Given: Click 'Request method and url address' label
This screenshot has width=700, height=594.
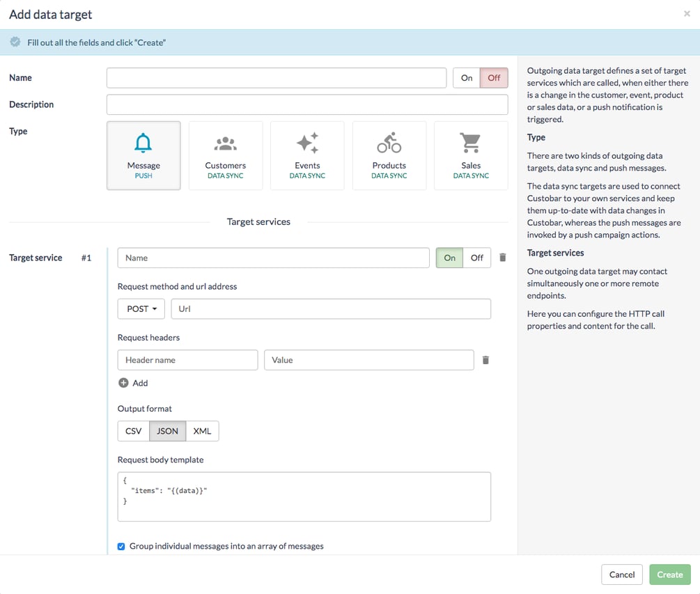Looking at the screenshot, I should pyautogui.click(x=177, y=286).
